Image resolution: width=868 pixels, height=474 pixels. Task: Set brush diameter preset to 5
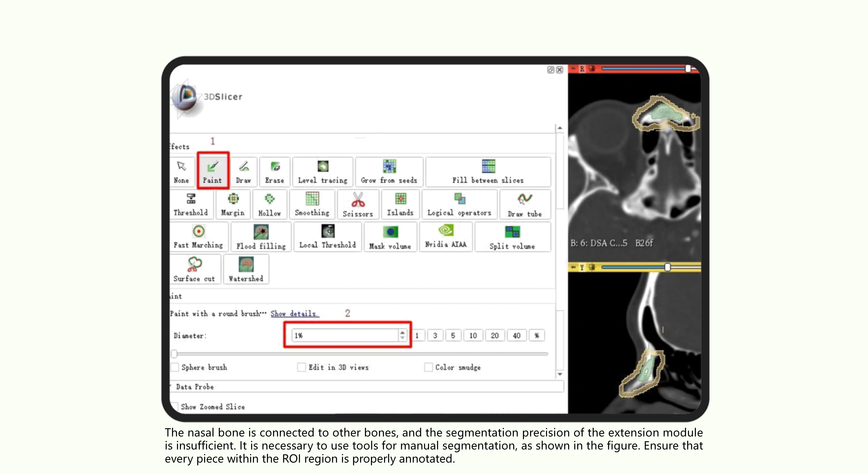point(453,336)
